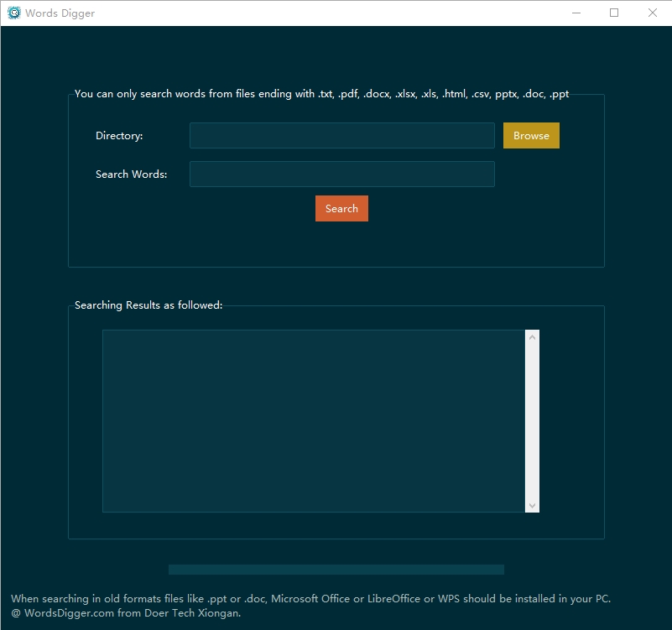Click into the Search Words text box
Screen dimensions: 672x630
click(341, 174)
